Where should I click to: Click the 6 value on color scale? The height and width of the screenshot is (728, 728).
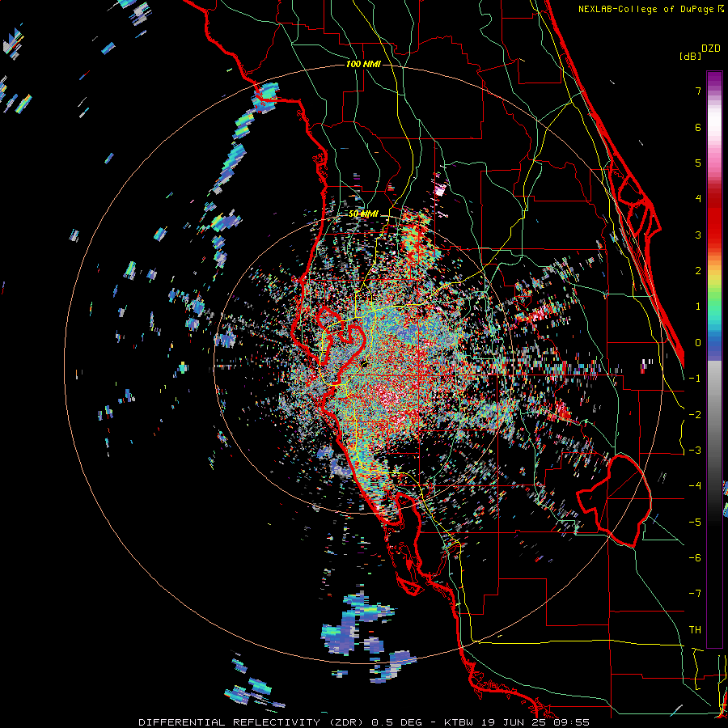click(x=698, y=127)
